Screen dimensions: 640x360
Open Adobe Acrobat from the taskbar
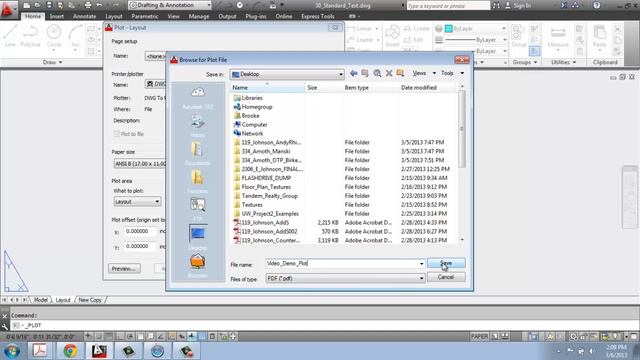pos(40,351)
